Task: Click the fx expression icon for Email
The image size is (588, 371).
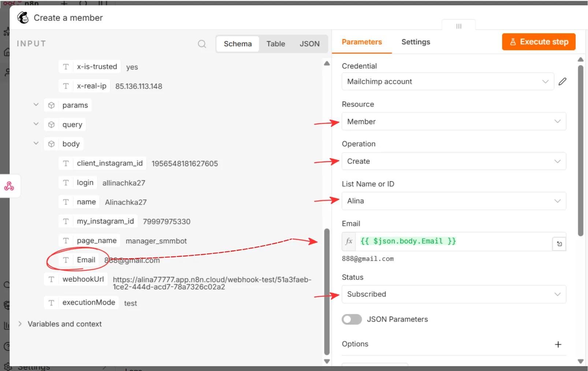Action: [x=349, y=241]
